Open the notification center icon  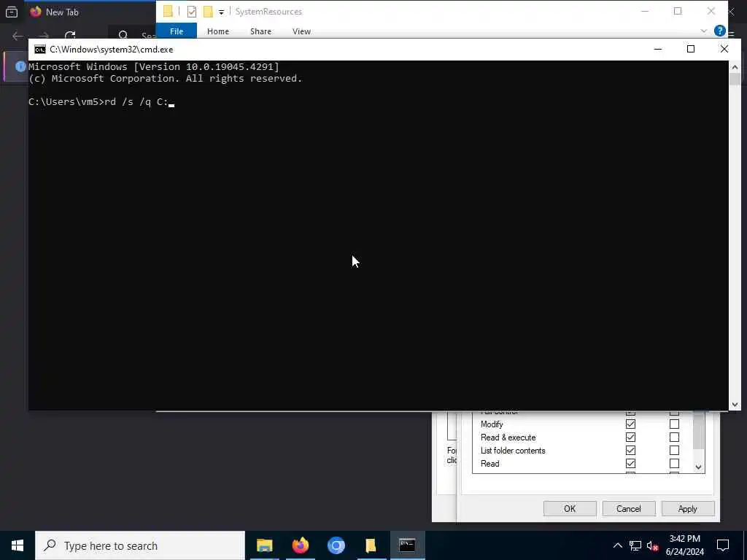tap(723, 545)
